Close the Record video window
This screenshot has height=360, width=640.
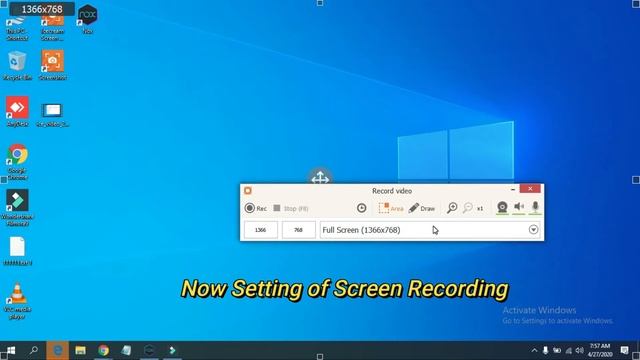[530, 189]
